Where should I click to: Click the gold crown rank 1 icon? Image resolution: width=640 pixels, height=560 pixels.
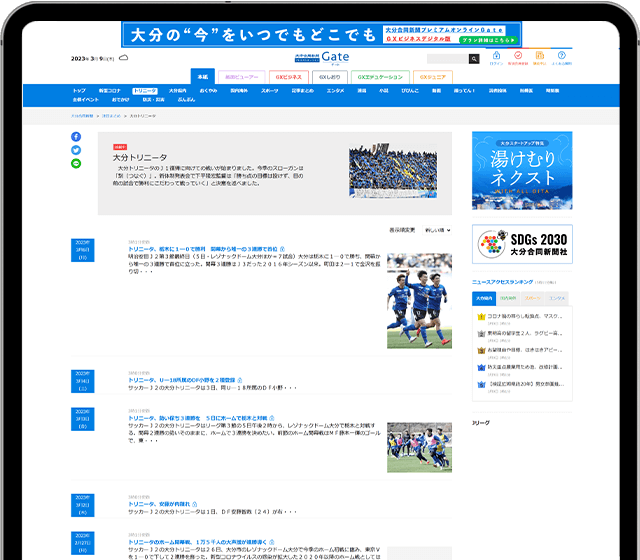pyautogui.click(x=481, y=316)
